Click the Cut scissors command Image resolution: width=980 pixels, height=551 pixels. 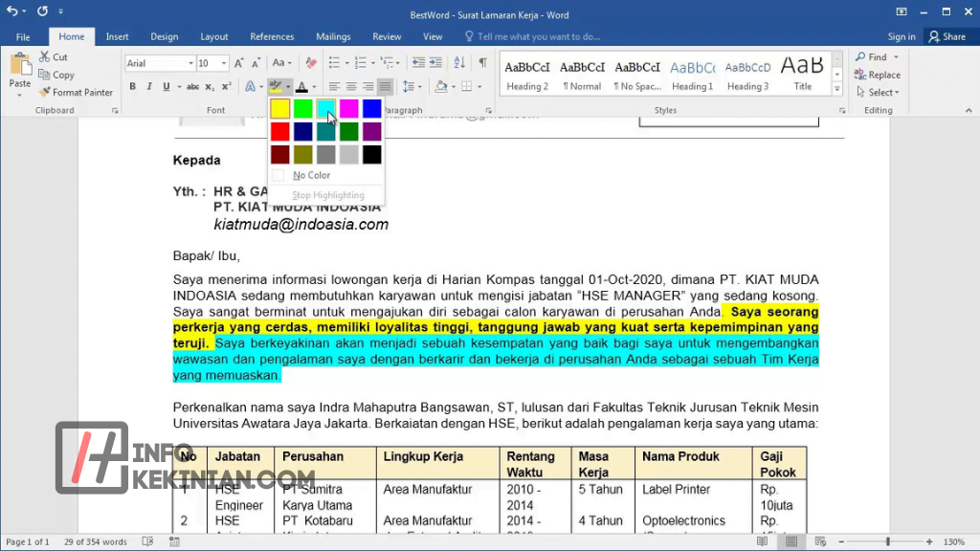coord(54,56)
